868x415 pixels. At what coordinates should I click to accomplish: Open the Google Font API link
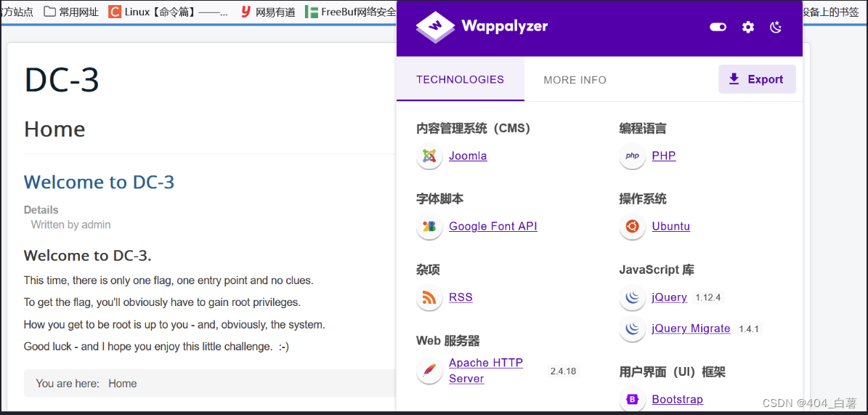tap(493, 226)
